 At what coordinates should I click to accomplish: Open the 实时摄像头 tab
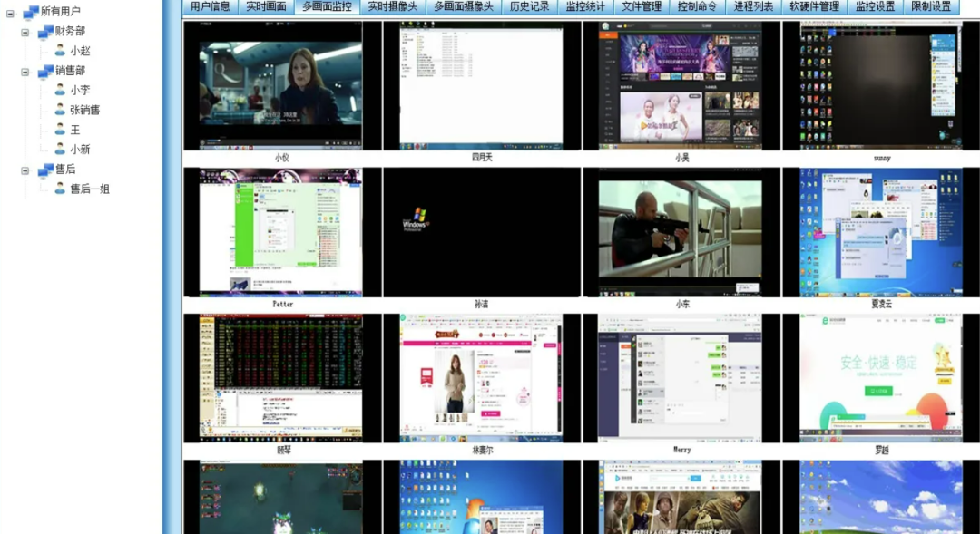click(x=393, y=7)
